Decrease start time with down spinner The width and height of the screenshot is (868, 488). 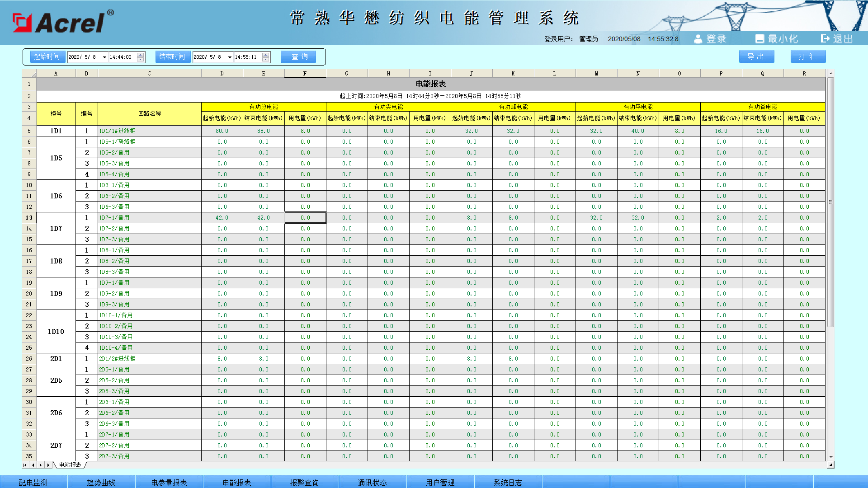point(141,59)
